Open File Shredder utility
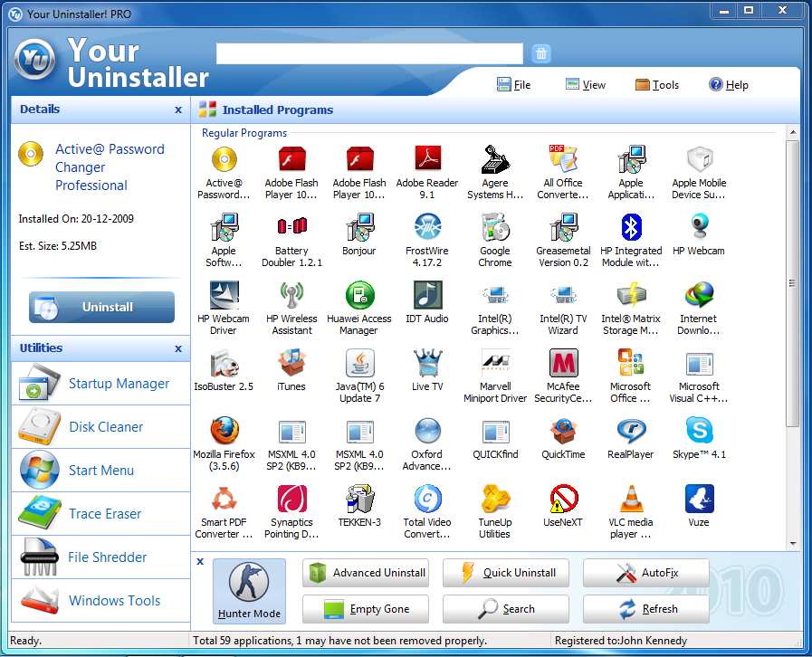Viewport: 812px width, 657px height. coord(101,557)
